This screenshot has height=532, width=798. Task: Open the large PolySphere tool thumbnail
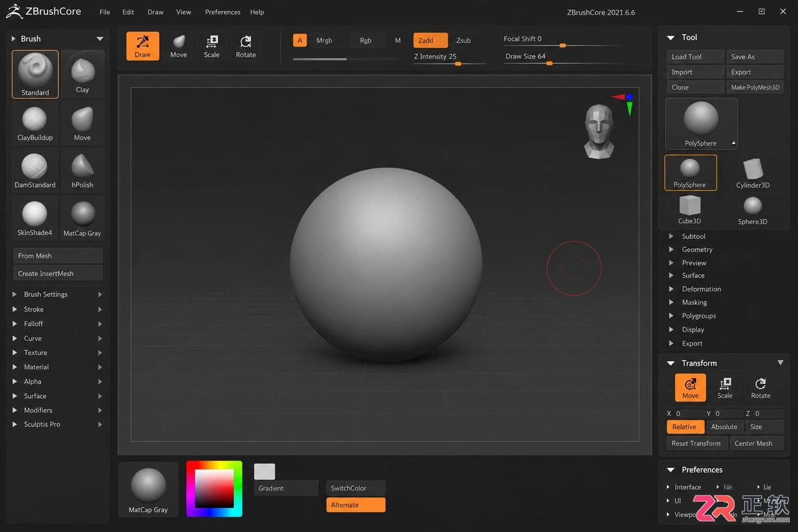click(x=701, y=124)
